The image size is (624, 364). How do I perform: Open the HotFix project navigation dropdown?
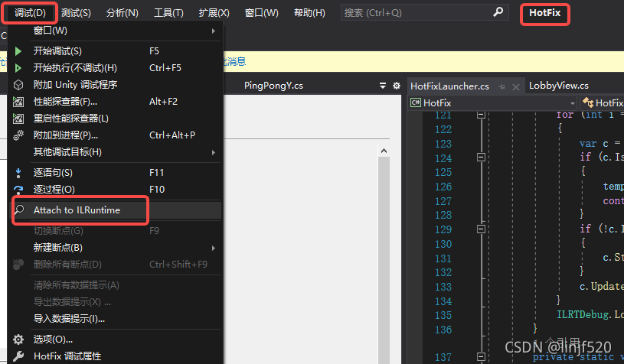point(493,103)
